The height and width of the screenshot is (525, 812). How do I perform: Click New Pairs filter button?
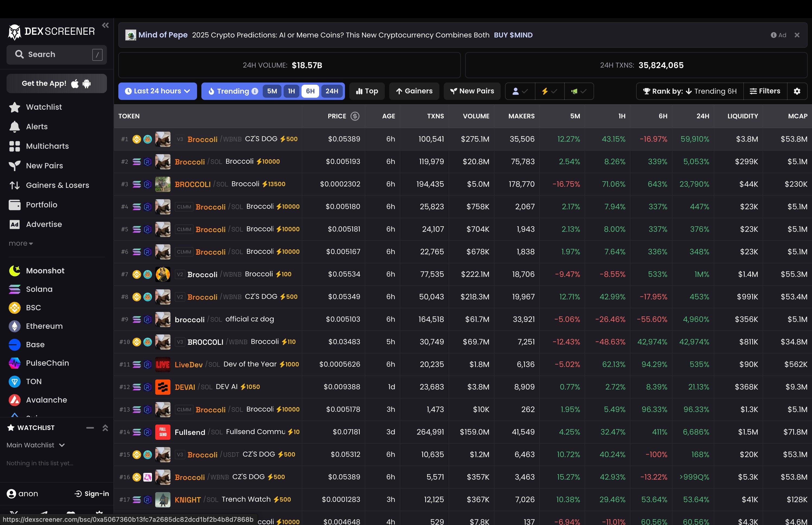[472, 91]
